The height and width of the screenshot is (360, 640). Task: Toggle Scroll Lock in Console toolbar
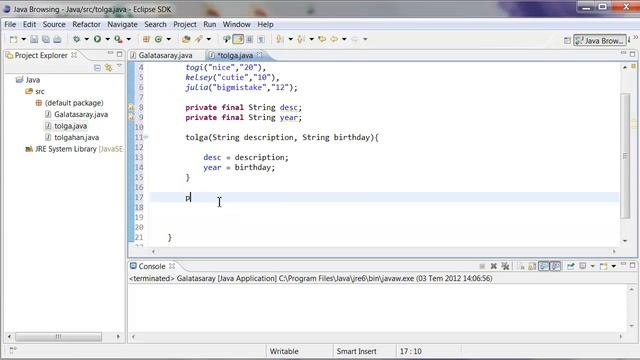click(532, 267)
